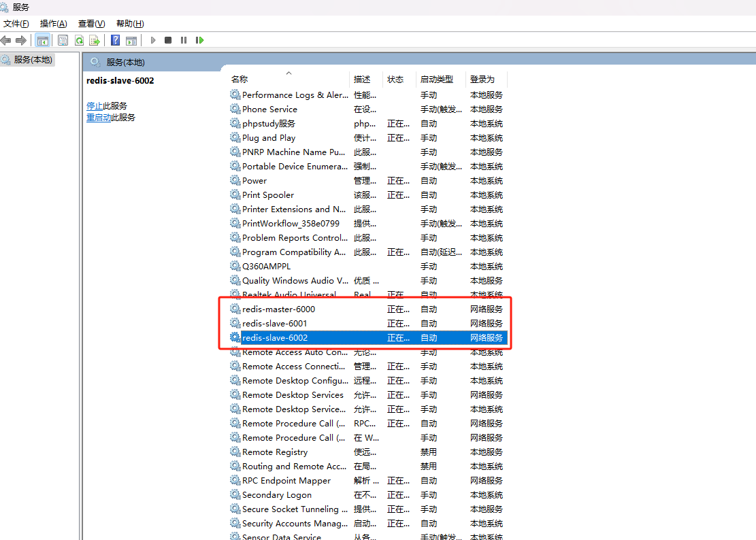
Task: Click the gear icon beside Remote Registry
Action: coord(235,452)
